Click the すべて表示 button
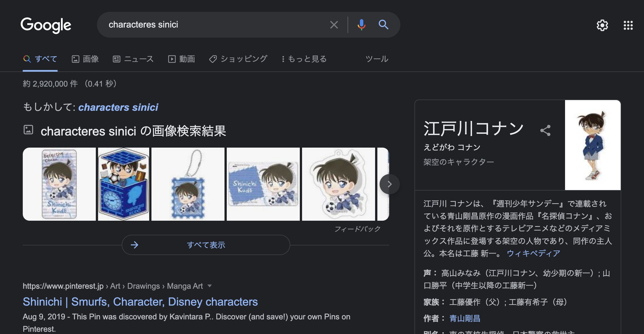This screenshot has height=334, width=644. [206, 245]
